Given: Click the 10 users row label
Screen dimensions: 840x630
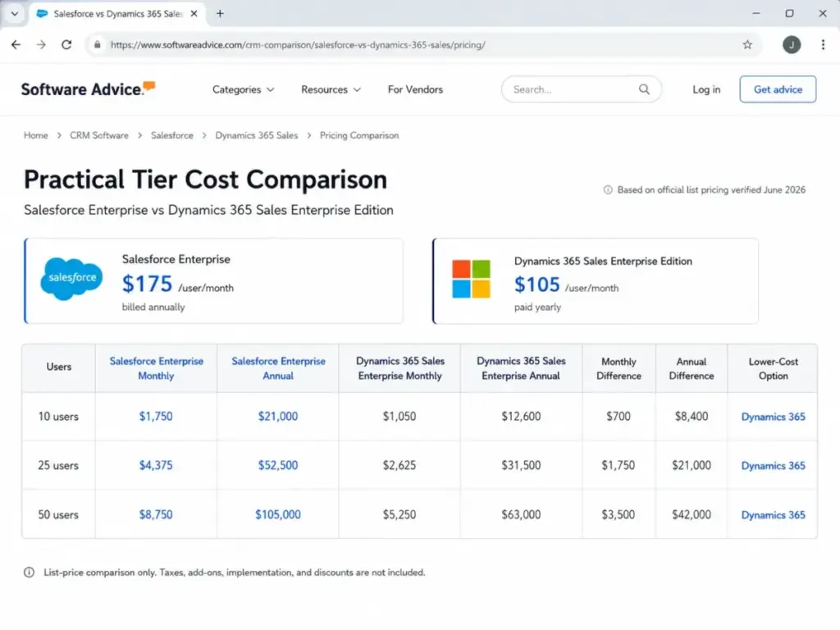Looking at the screenshot, I should [58, 416].
